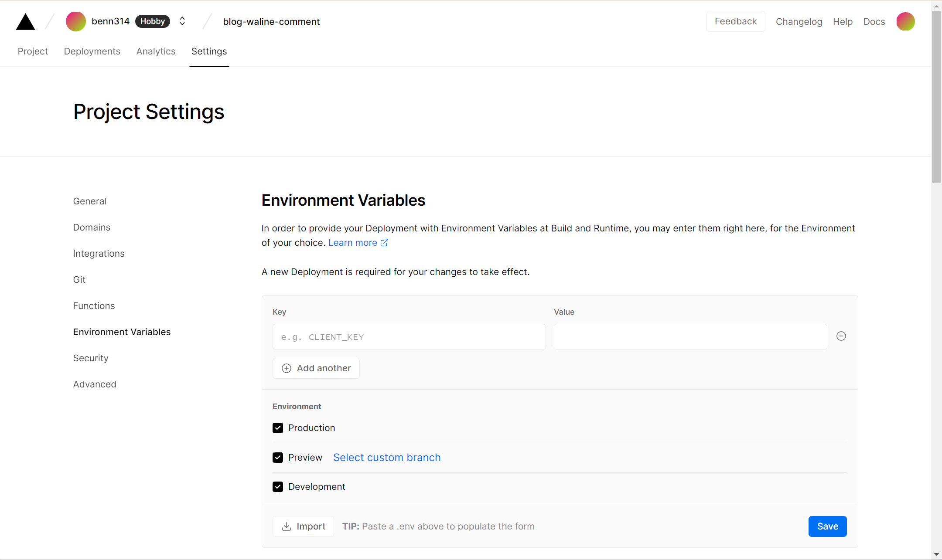Click the scrollbar up arrow

point(936,6)
